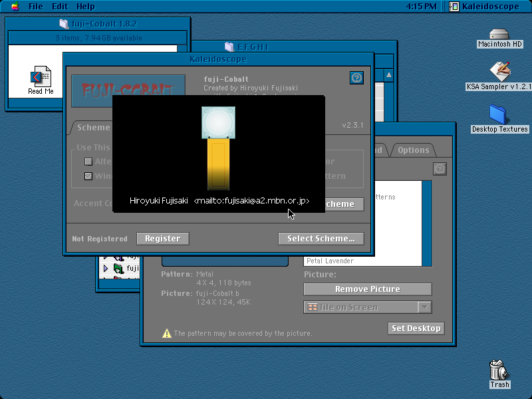
Task: Click the Trash icon
Action: (498, 370)
